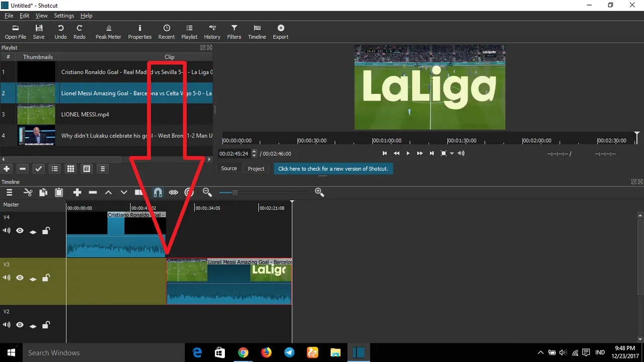Copy the selected timeline clip
Screen dimensions: 644x362
click(43, 192)
